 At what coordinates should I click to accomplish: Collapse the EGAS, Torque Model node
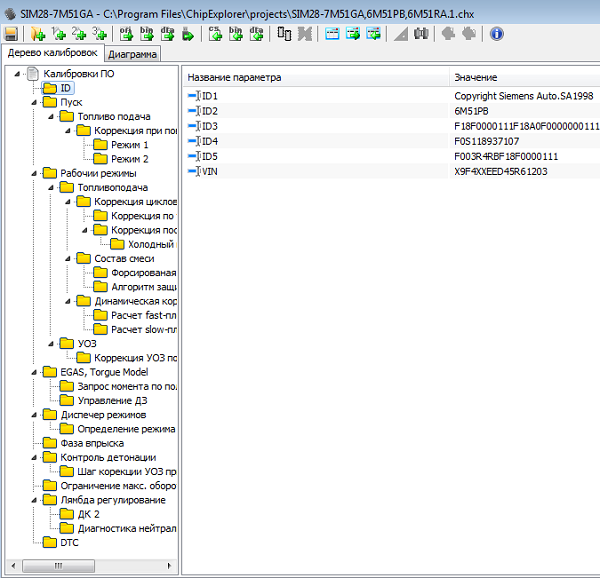point(36,372)
